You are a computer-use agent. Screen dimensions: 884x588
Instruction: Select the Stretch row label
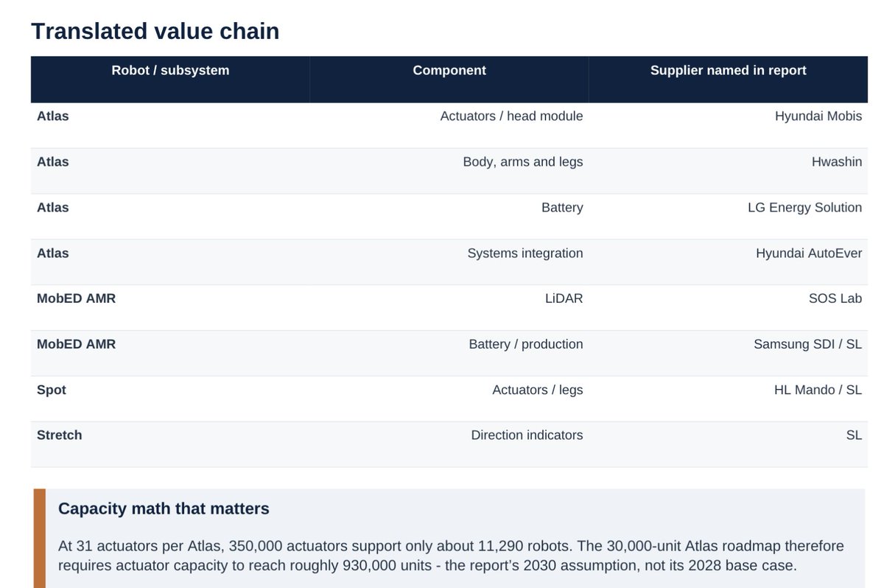point(60,435)
